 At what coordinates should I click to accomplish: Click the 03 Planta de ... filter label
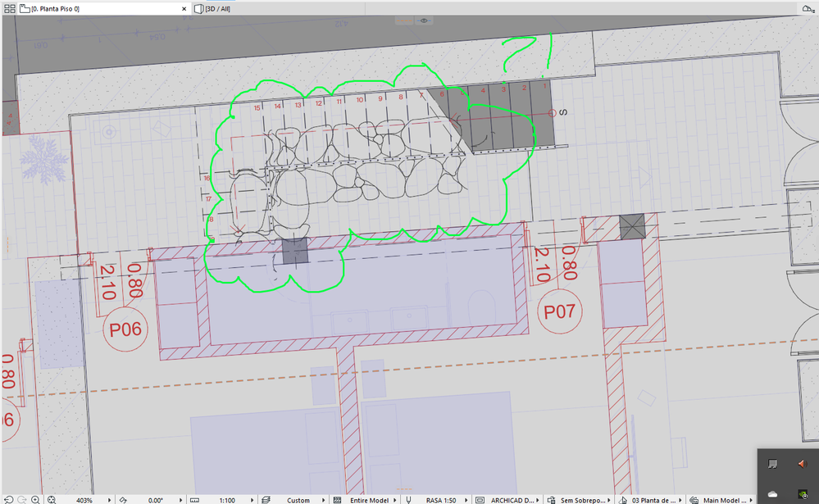point(654,501)
